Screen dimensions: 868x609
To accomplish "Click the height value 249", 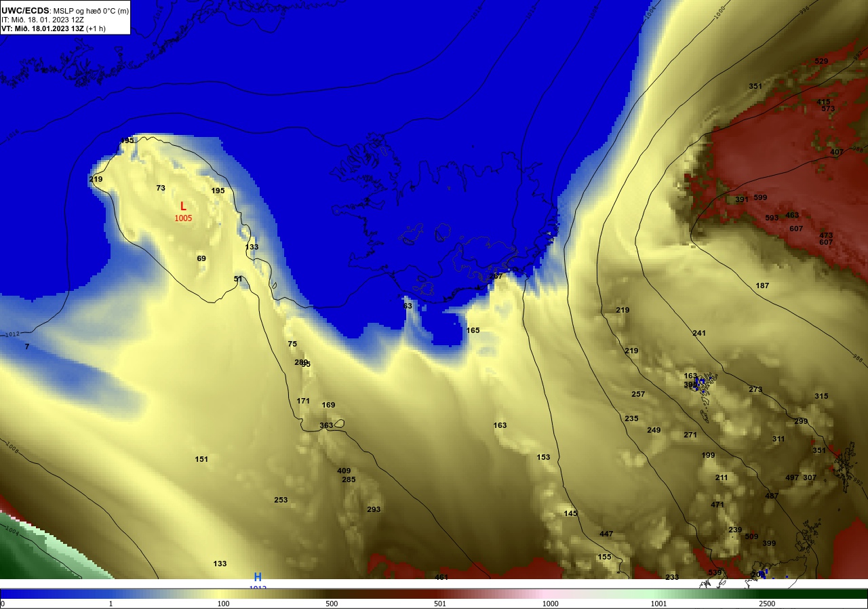I will pyautogui.click(x=654, y=431).
